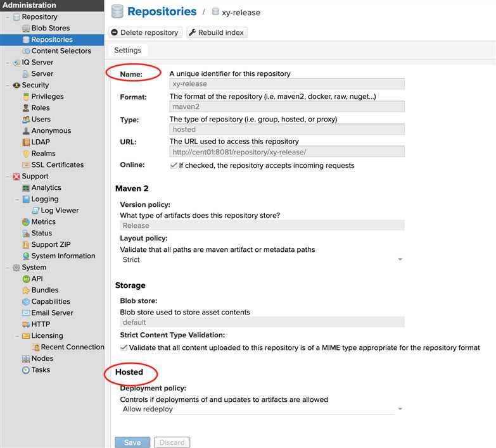The image size is (496, 448).
Task: Uncheck the Online incoming requests checkbox
Action: pos(174,165)
